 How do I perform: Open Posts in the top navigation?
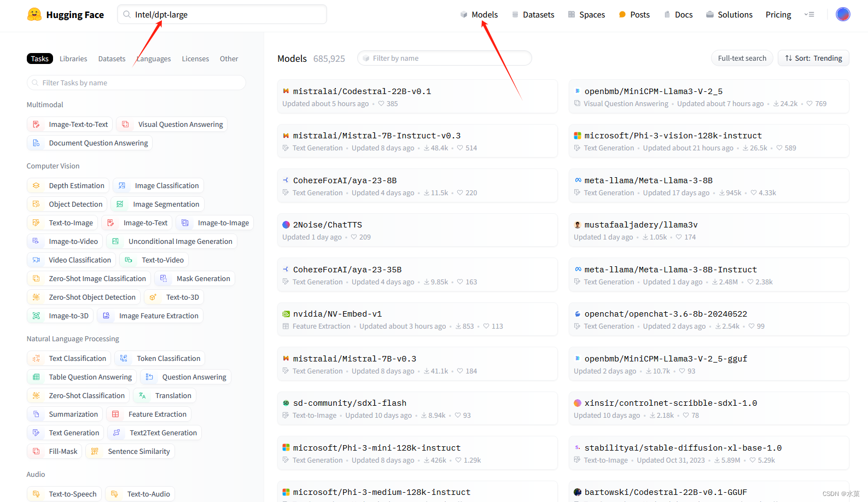point(634,14)
